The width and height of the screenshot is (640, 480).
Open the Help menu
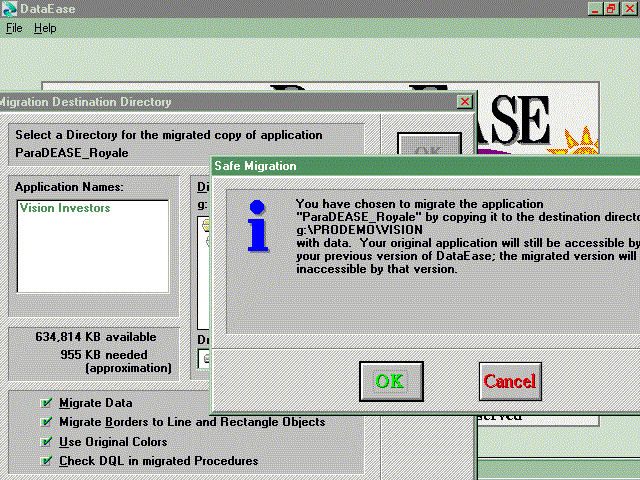click(45, 28)
